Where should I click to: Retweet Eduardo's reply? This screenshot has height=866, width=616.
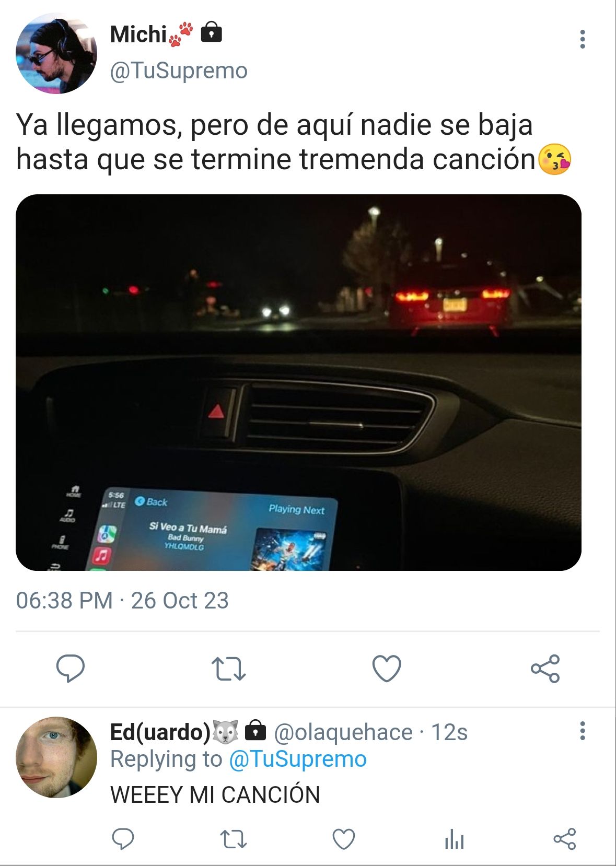tap(233, 839)
